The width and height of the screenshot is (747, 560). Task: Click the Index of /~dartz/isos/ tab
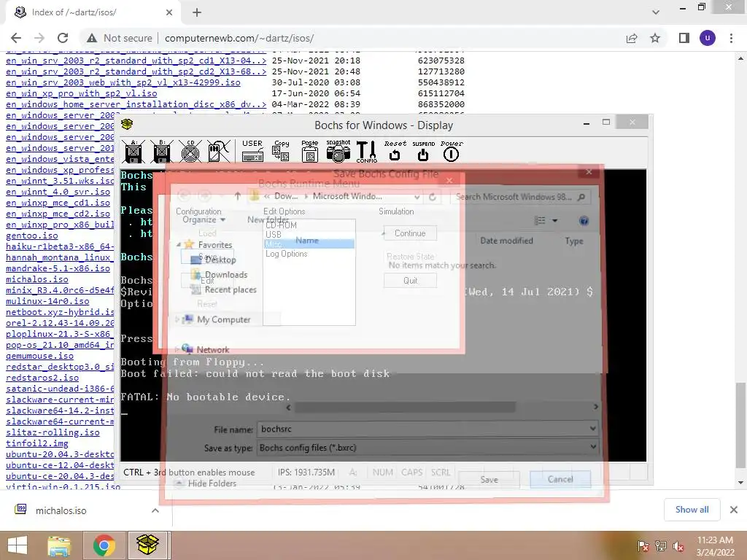[x=93, y=12]
